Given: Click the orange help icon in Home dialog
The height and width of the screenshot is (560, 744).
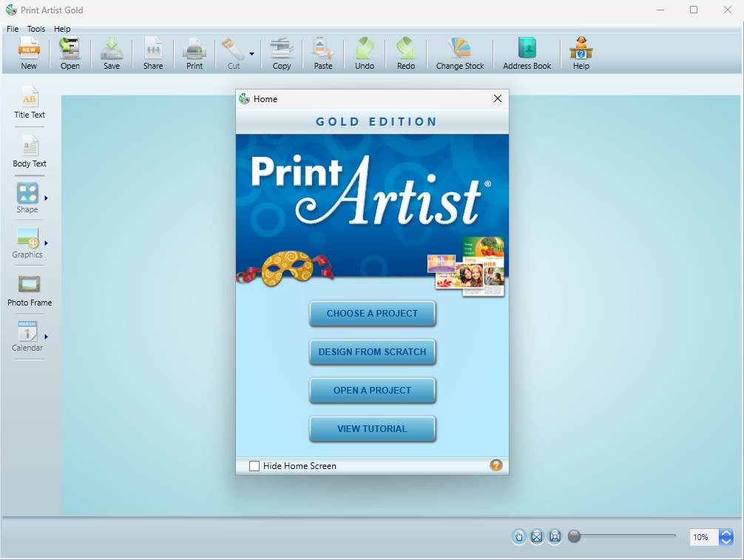Looking at the screenshot, I should pos(496,465).
